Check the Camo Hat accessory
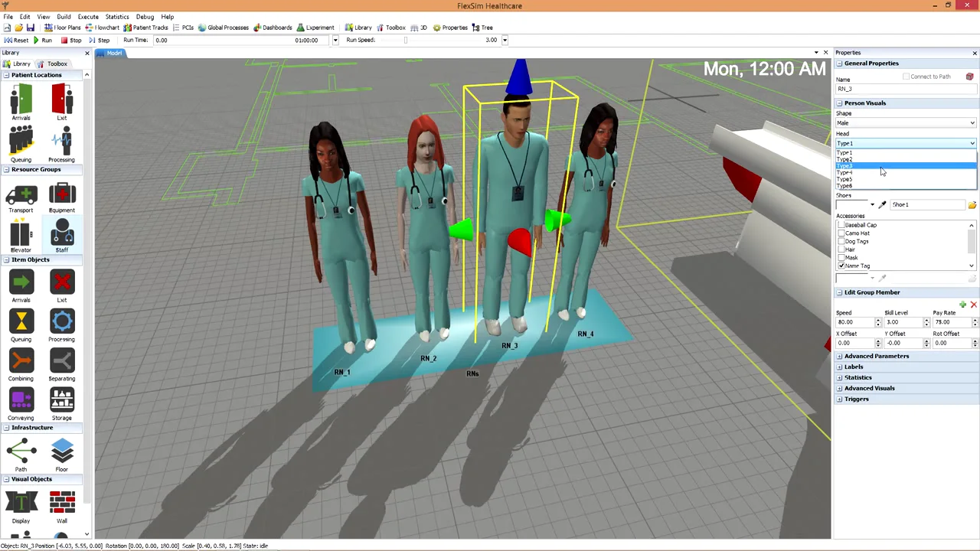The height and width of the screenshot is (551, 980). pos(841,233)
